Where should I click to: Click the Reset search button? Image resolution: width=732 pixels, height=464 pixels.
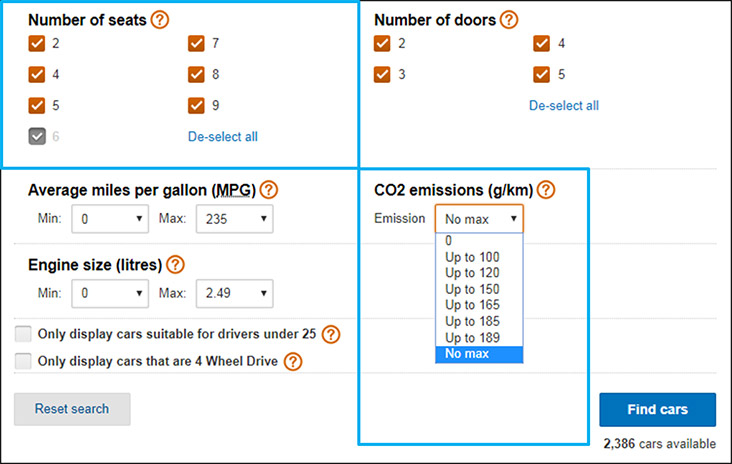click(x=72, y=409)
